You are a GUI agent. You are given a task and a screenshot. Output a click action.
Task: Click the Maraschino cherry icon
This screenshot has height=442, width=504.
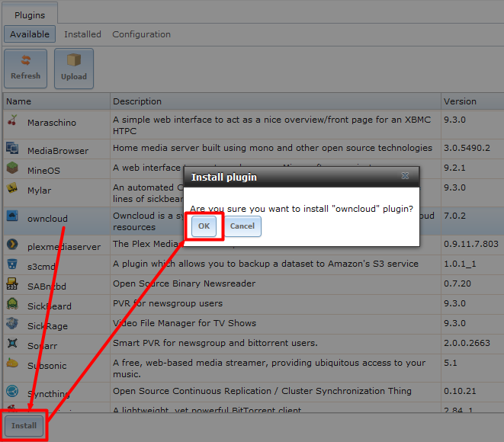tap(12, 120)
